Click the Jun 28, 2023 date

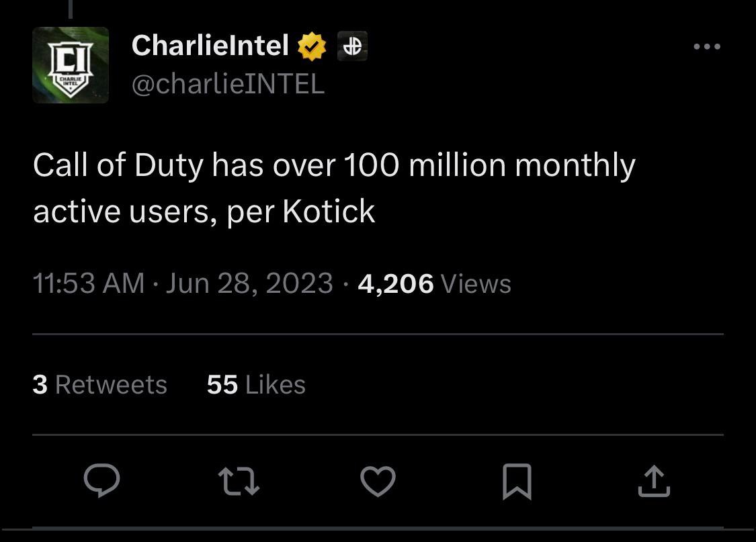(x=249, y=283)
